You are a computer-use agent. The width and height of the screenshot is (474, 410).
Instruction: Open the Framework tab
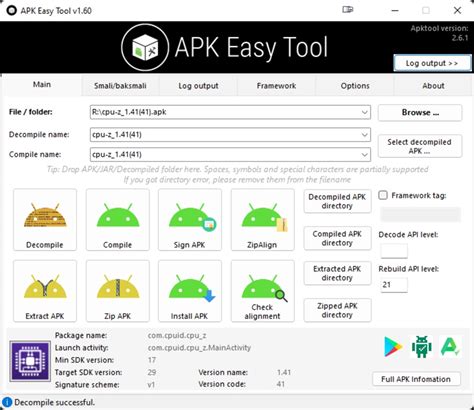276,86
